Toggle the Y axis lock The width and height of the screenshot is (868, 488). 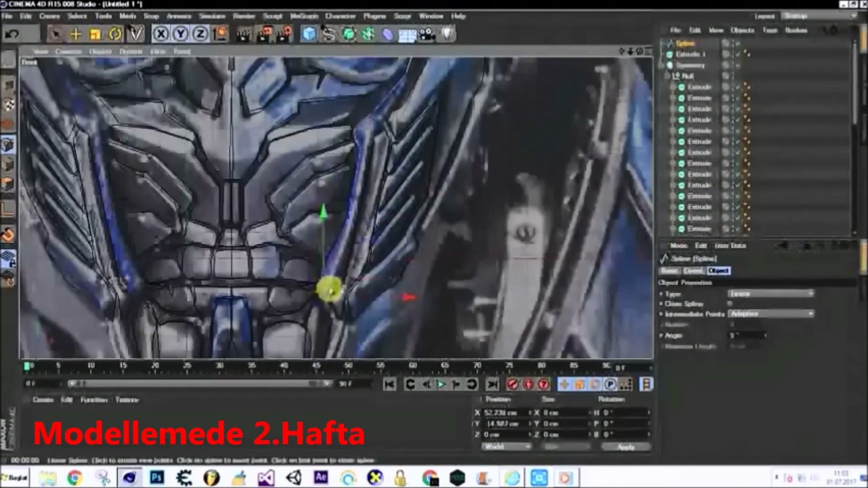[180, 34]
